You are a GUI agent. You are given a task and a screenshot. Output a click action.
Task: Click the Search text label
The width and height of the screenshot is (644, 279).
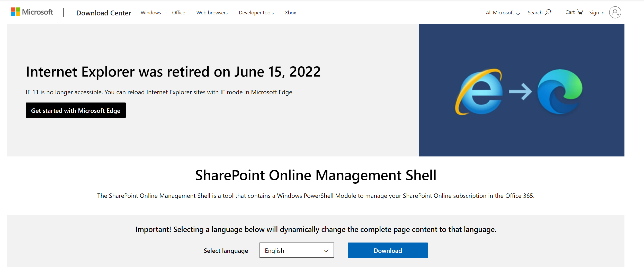pos(535,13)
